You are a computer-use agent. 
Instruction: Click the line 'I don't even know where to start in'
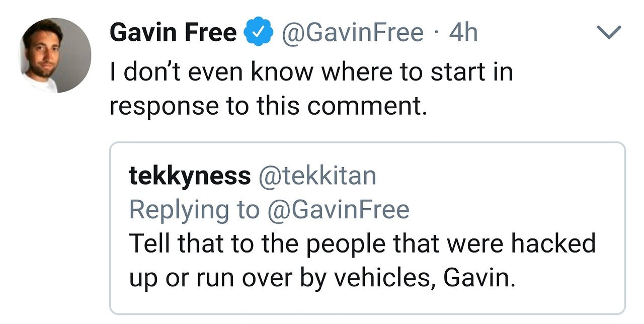311,72
